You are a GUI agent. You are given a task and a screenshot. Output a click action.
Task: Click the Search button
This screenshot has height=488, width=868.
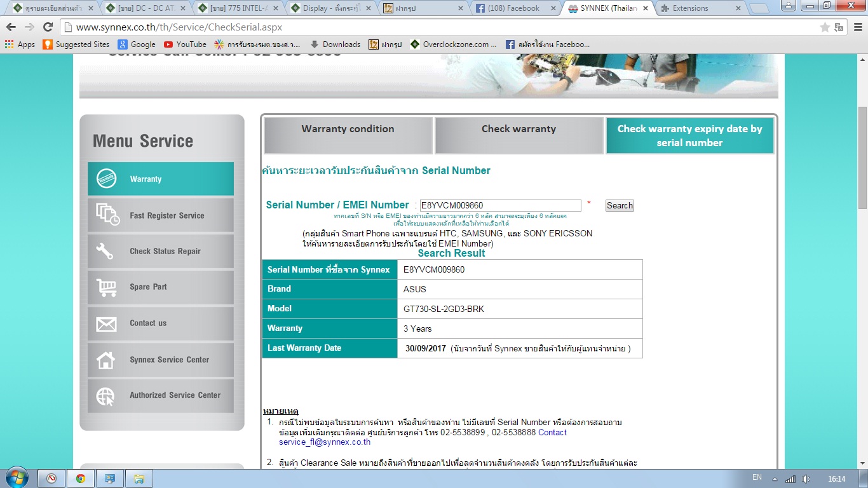point(620,205)
